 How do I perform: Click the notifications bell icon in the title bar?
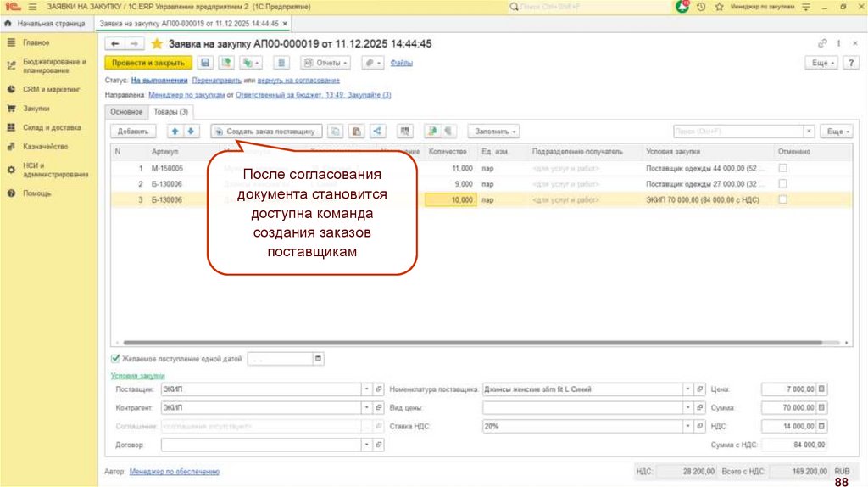pos(682,7)
